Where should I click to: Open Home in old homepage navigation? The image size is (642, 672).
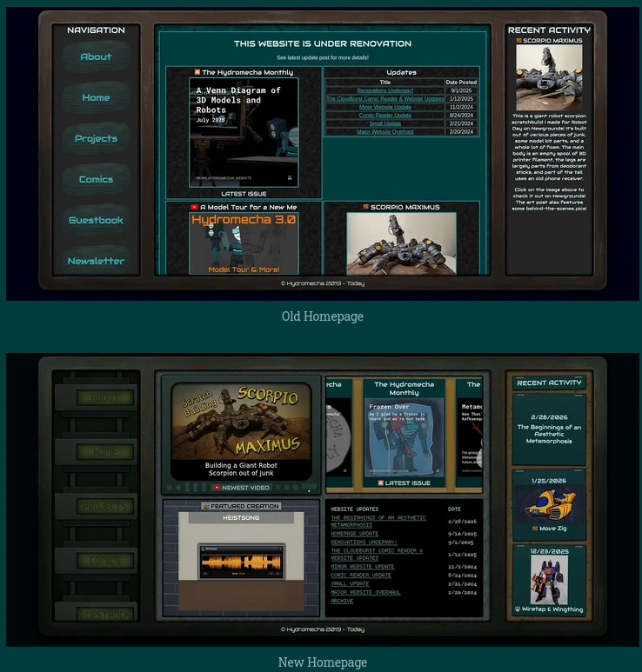pyautogui.click(x=96, y=97)
